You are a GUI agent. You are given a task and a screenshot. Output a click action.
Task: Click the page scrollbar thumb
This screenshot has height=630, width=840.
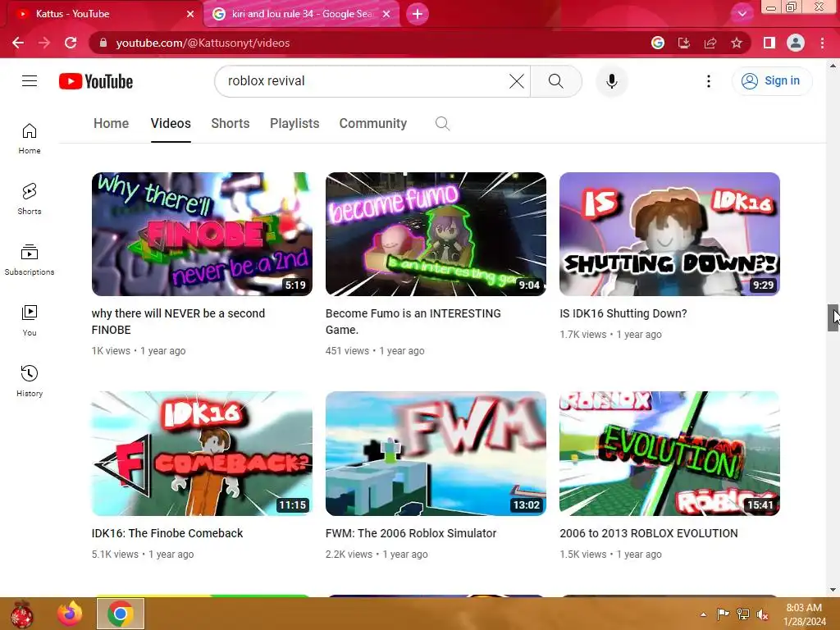pos(833,317)
